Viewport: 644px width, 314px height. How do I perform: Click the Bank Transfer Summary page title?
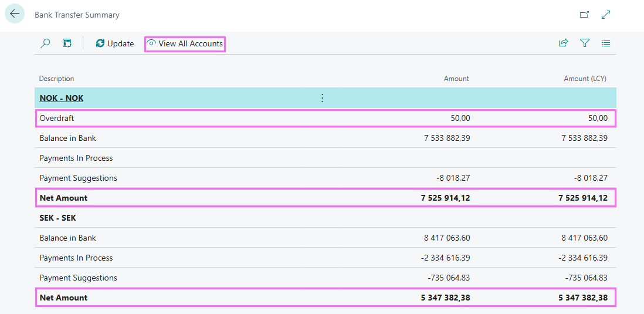[x=77, y=15]
